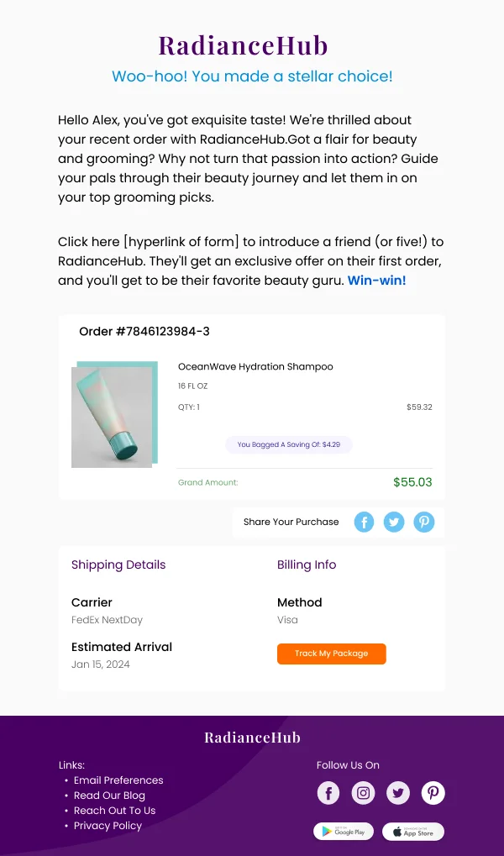Image resolution: width=504 pixels, height=856 pixels.
Task: Open the Read Our Blog link
Action: click(109, 795)
